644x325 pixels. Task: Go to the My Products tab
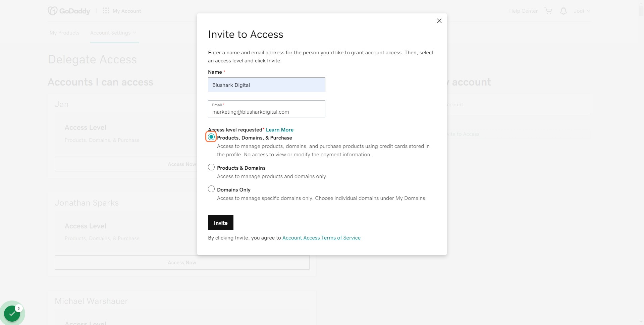pos(64,33)
